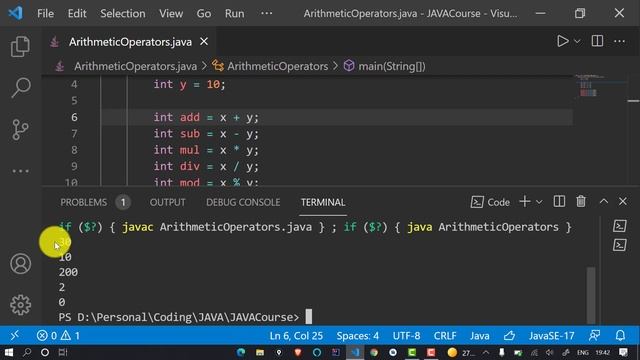Open the Source Control view
Image resolution: width=640 pixels, height=360 pixels.
20,129
